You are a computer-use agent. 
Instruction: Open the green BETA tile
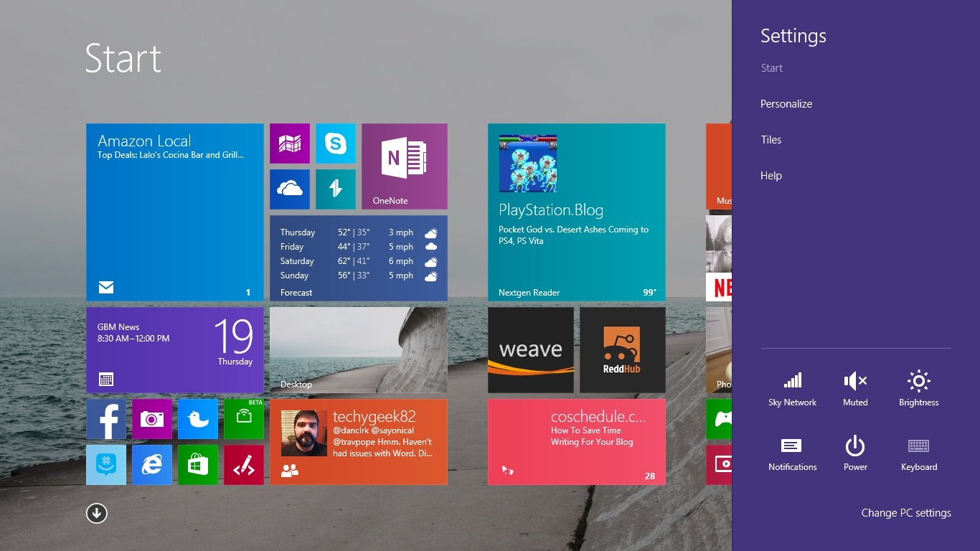pos(244,419)
